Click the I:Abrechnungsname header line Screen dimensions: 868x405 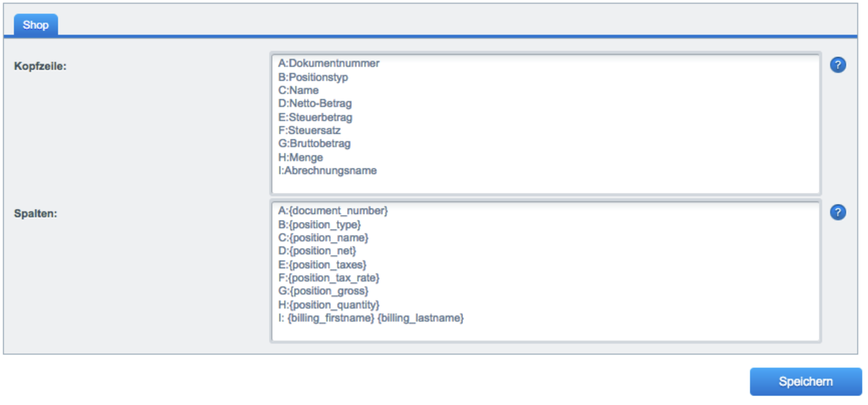pyautogui.click(x=327, y=171)
